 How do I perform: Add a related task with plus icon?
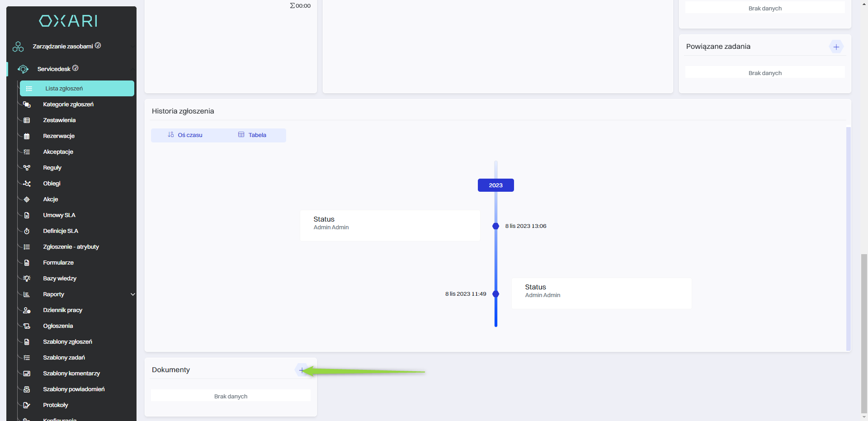[x=836, y=47]
